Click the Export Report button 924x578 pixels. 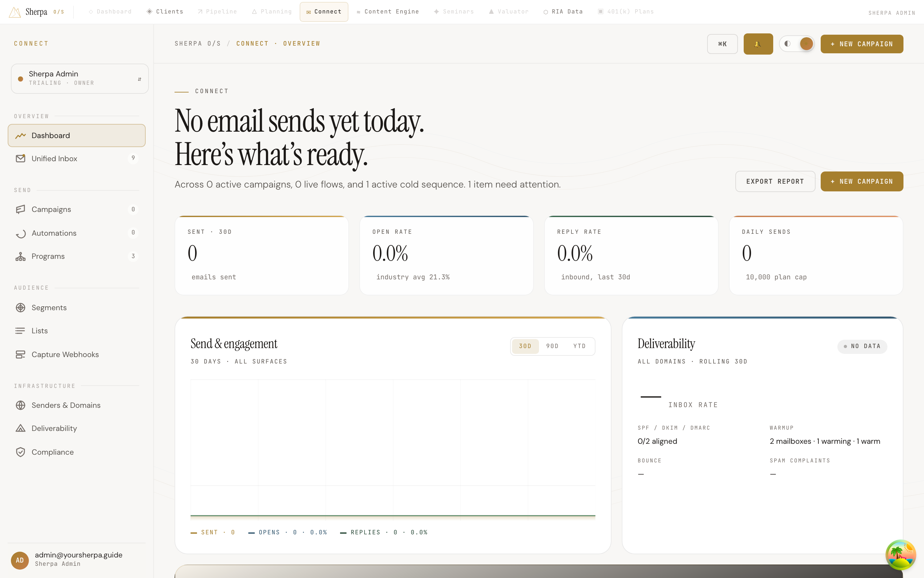775,181
